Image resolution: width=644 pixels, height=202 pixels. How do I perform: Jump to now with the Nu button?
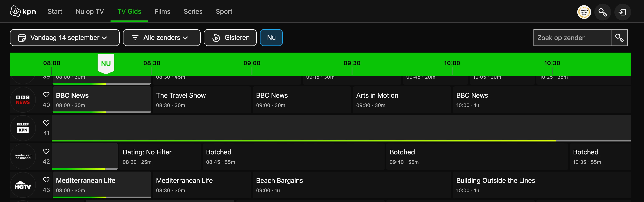[x=271, y=38]
